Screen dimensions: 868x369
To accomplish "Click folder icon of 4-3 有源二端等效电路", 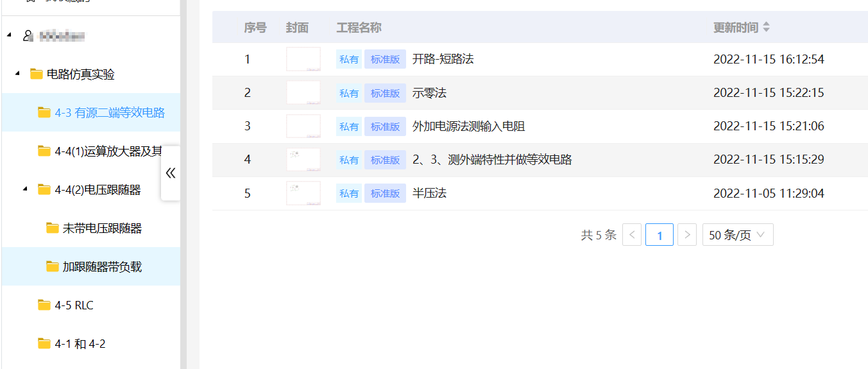I will [x=44, y=113].
